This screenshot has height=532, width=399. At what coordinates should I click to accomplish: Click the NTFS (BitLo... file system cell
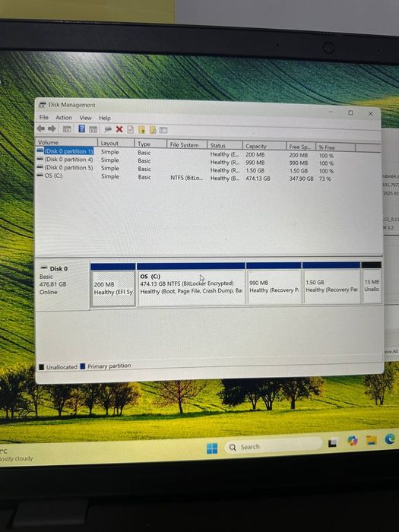coord(187,177)
